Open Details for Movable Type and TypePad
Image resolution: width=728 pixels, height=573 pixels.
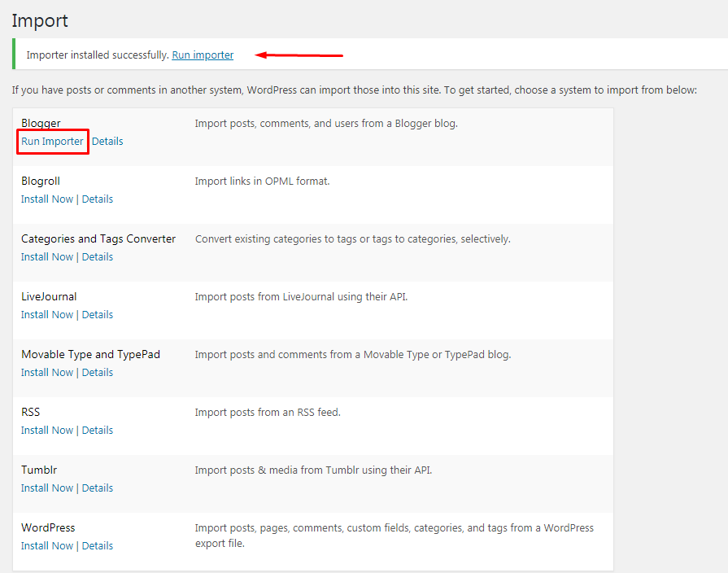(x=98, y=372)
